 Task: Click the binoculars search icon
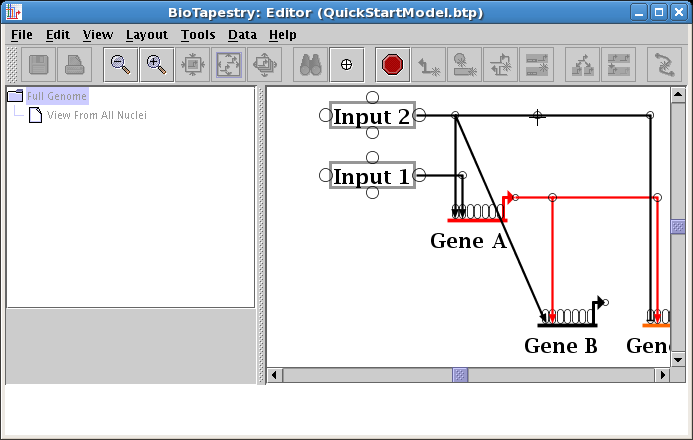(310, 64)
